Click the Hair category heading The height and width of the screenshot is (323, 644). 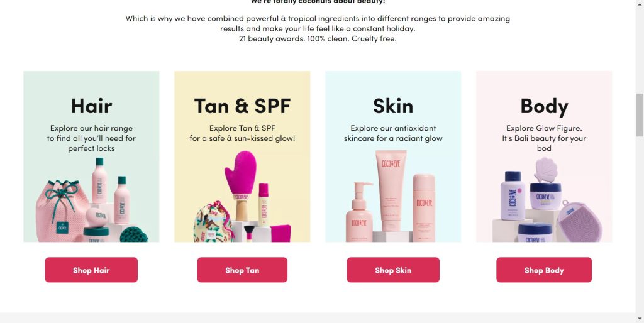pos(91,106)
